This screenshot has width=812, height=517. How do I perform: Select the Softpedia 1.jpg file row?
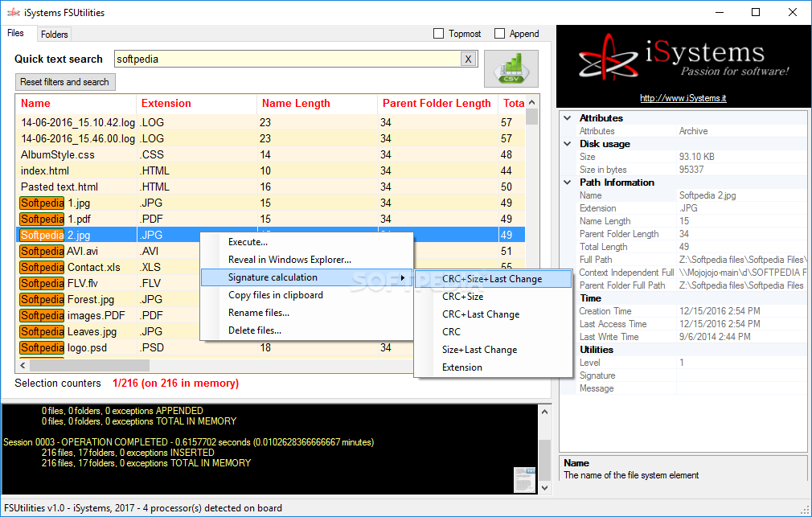271,203
